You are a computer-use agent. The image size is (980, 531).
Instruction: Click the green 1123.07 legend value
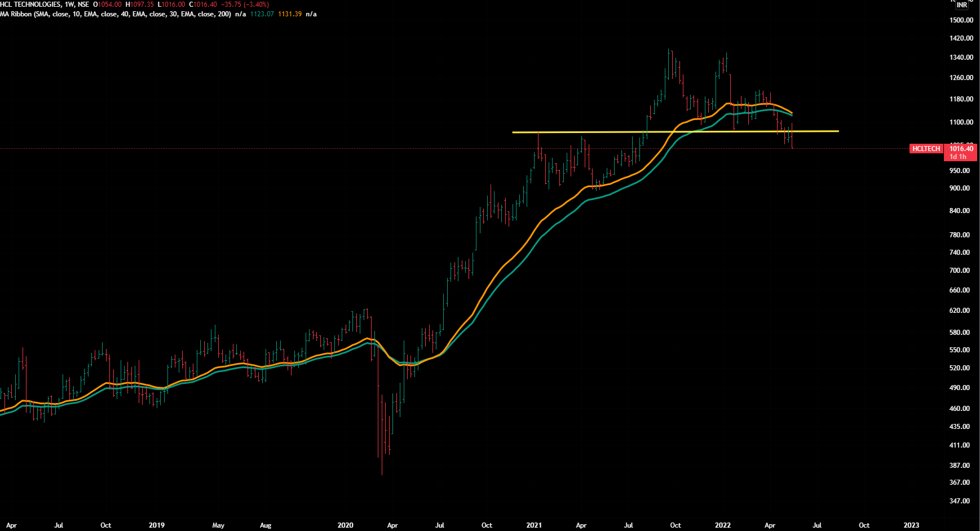click(x=262, y=14)
